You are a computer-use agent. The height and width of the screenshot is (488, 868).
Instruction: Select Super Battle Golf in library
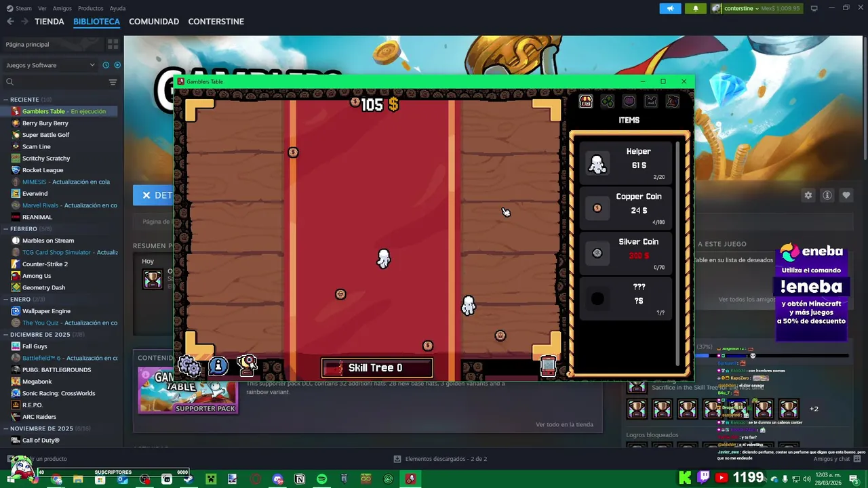45,135
